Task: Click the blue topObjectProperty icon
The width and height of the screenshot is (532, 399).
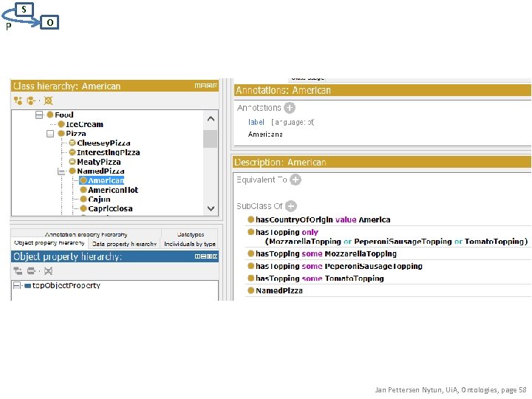Action: pos(28,286)
